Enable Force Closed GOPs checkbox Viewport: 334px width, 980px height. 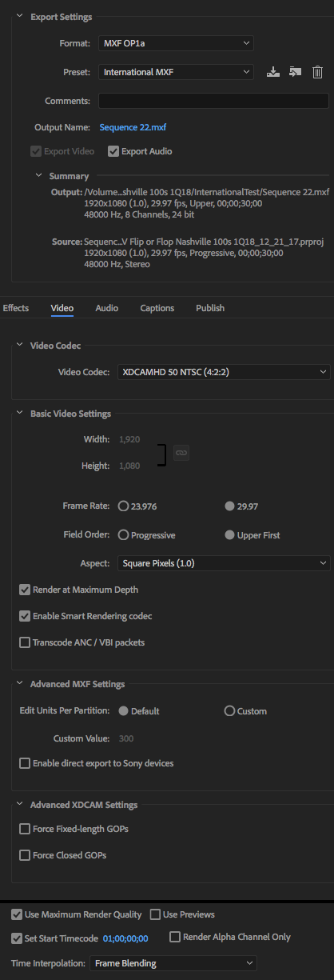25,855
